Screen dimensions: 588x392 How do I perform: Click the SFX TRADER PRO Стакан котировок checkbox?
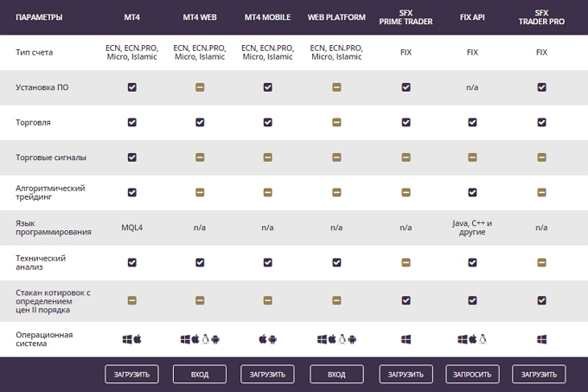541,300
